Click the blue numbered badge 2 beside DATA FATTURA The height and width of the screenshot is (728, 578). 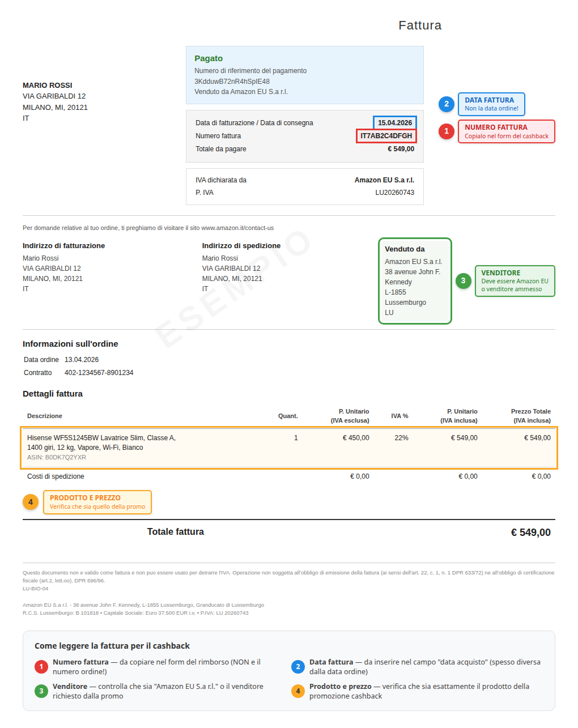pos(447,104)
